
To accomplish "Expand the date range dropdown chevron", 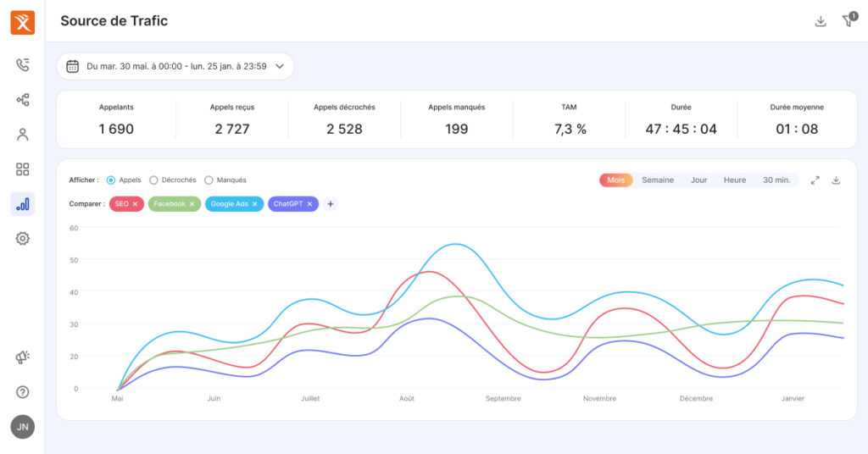I will click(x=280, y=66).
